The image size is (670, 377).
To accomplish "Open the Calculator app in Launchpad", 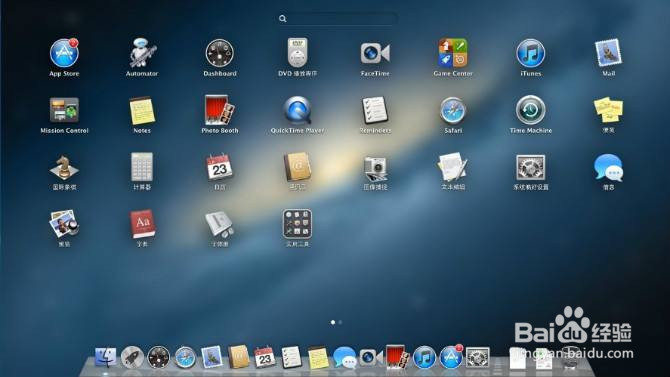I will point(142,167).
